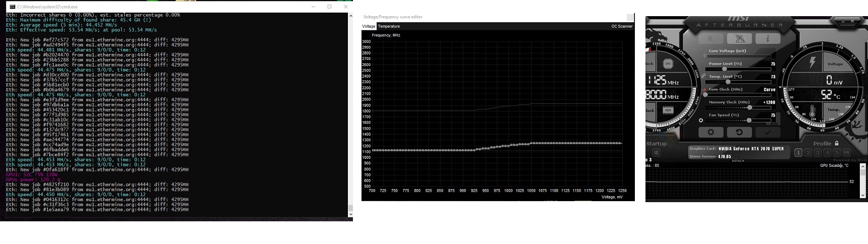Maximize the cmd.exe window

(x=329, y=7)
